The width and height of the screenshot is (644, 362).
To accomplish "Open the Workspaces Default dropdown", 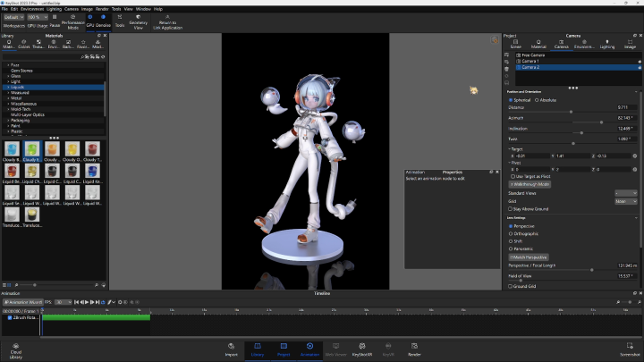I will click(x=13, y=17).
